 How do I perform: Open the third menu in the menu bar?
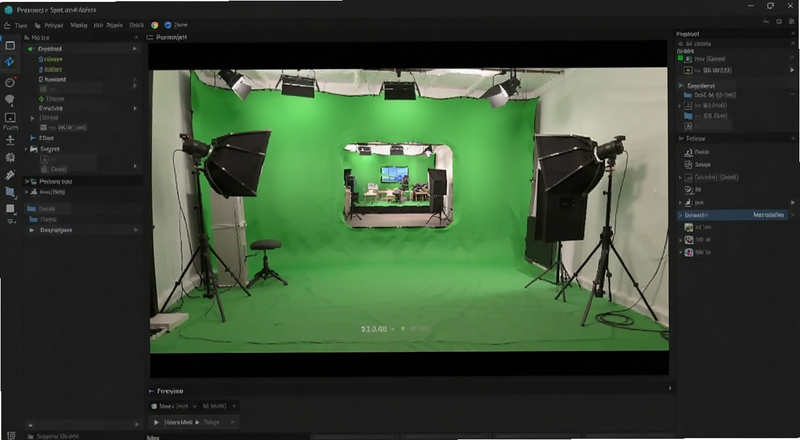[x=79, y=25]
